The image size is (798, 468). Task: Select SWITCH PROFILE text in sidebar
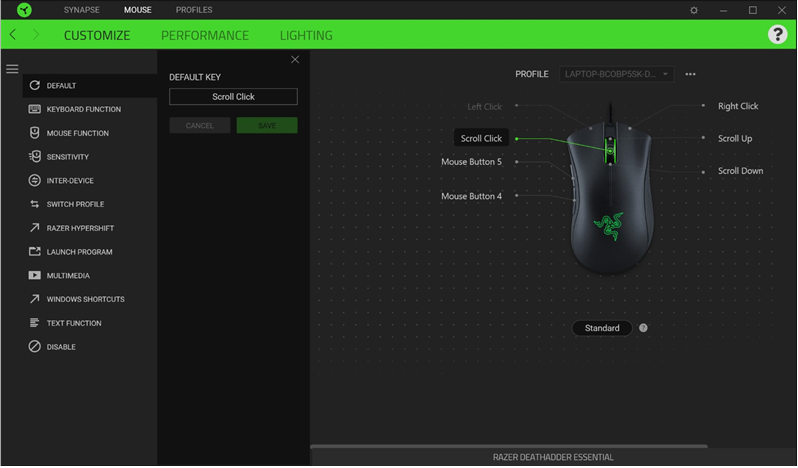click(x=75, y=204)
